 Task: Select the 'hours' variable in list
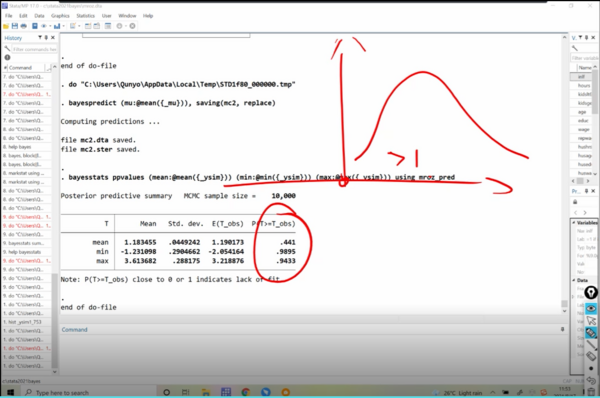(583, 85)
